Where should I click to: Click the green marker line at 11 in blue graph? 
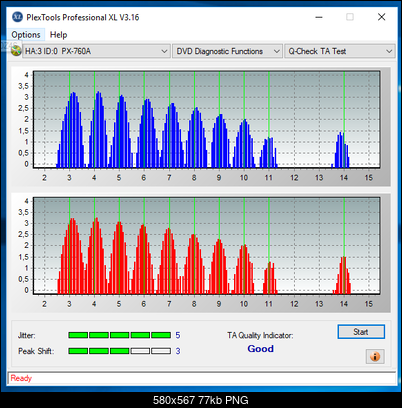tap(269, 119)
